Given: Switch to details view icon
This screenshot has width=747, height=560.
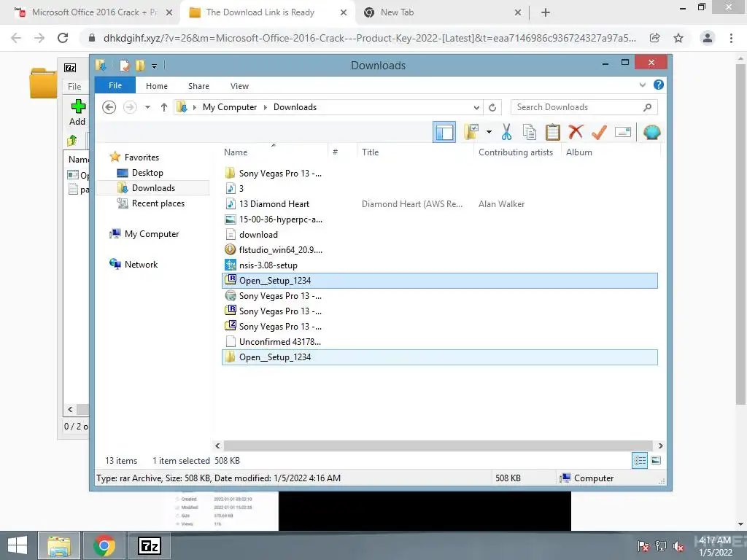Looking at the screenshot, I should [639, 461].
